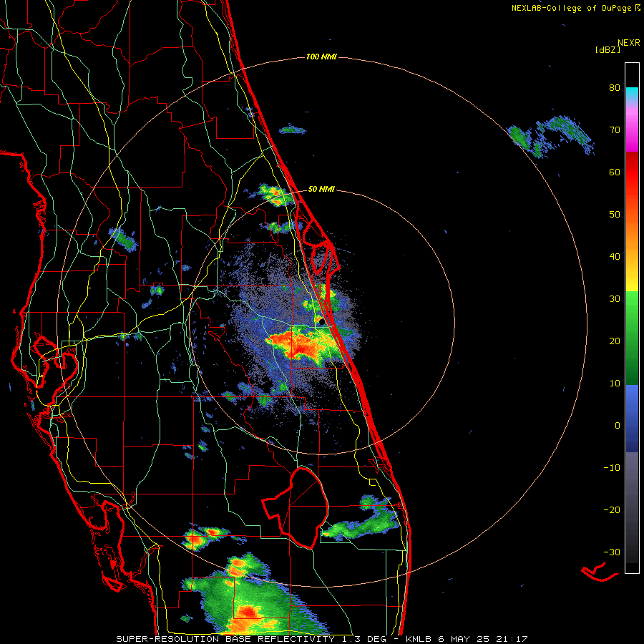The height and width of the screenshot is (644, 644).
Task: Click the -20 value on the dBZ scale
Action: coord(612,510)
